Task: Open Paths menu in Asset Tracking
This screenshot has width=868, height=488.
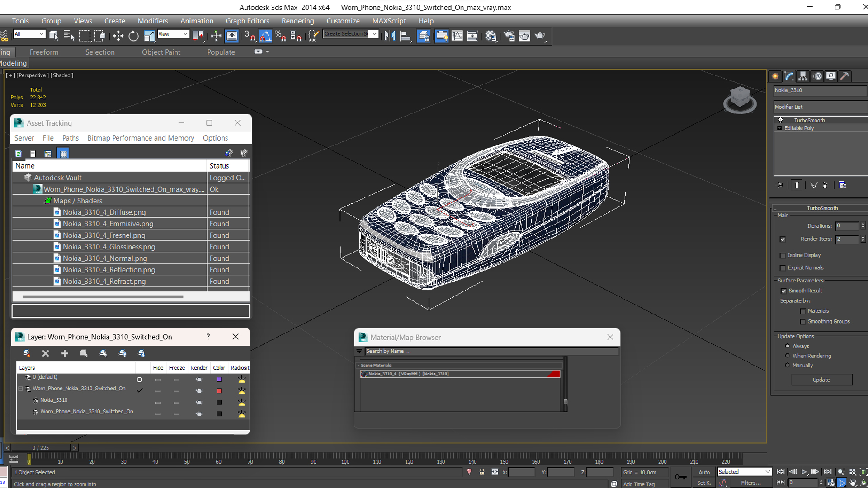Action: click(70, 138)
